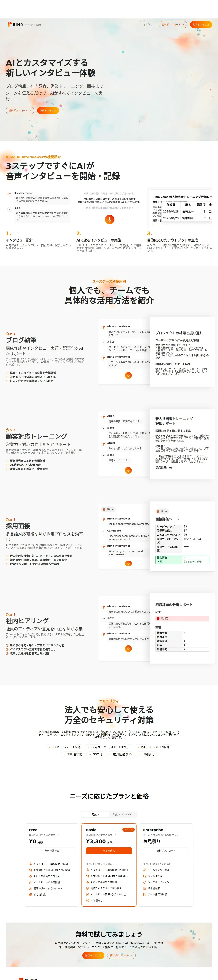Screen dimensions: 218x980
Task: Click globe icon beside 多言語対応
Action: 31,894
